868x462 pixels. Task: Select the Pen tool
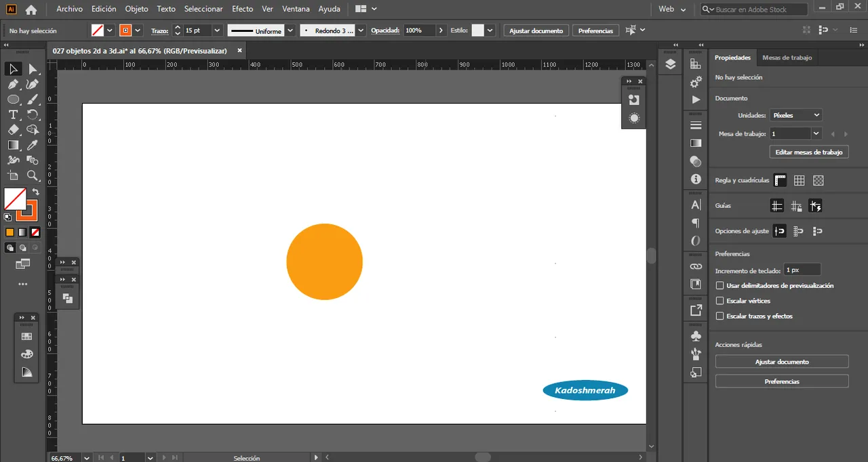(x=14, y=84)
